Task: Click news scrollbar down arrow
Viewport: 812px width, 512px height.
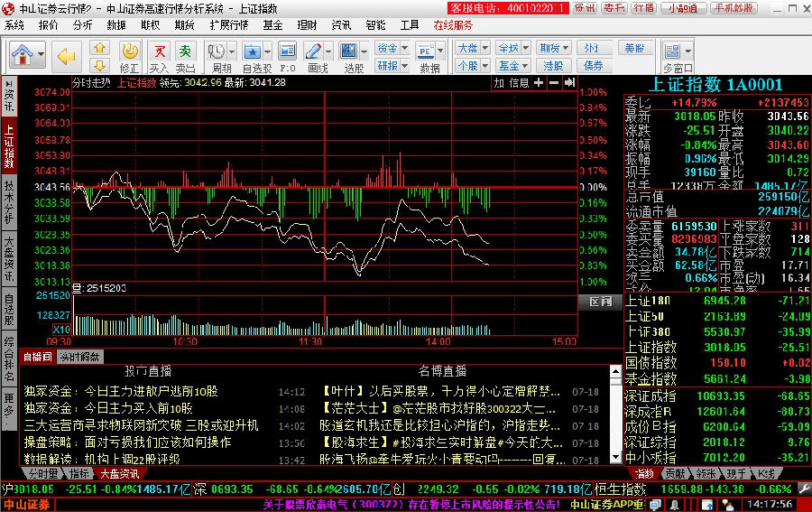Action: (x=615, y=457)
